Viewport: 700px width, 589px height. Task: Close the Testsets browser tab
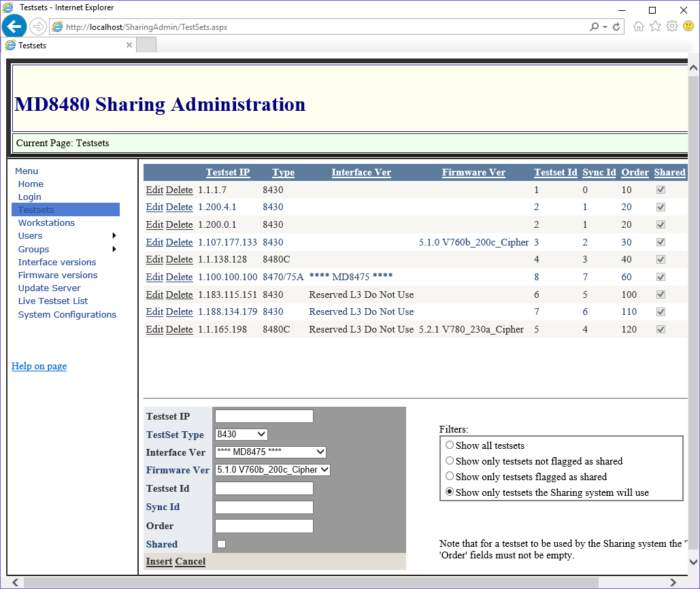[129, 45]
